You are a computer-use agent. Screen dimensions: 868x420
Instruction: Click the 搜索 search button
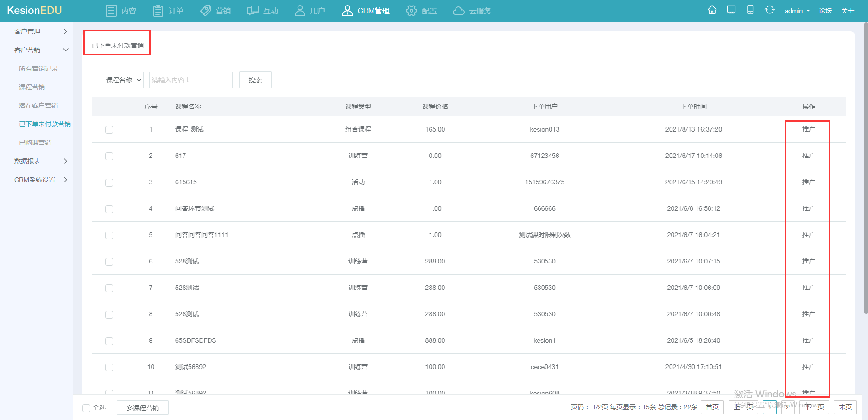point(255,80)
